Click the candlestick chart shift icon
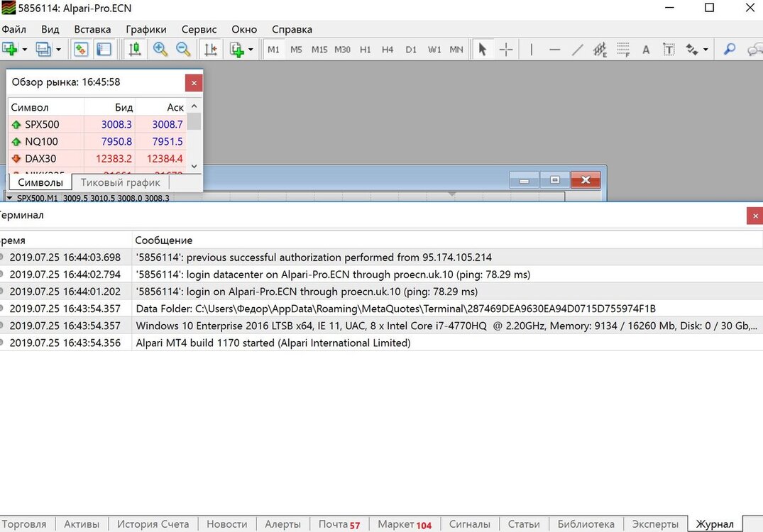Viewport: 763px width, 532px height. (x=135, y=49)
